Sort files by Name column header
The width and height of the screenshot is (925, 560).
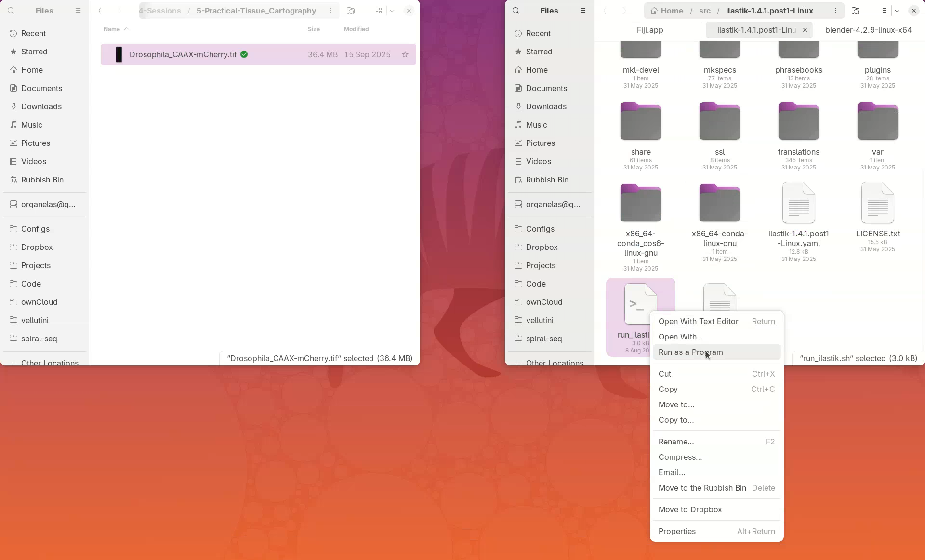(112, 29)
